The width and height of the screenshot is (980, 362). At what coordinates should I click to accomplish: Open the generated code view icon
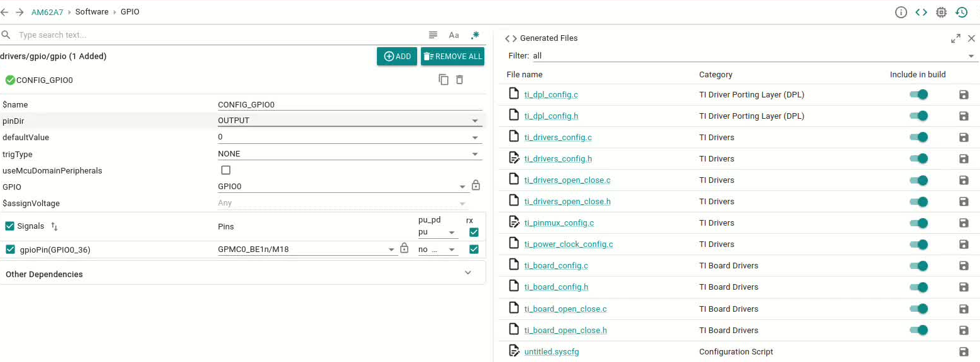click(x=921, y=12)
